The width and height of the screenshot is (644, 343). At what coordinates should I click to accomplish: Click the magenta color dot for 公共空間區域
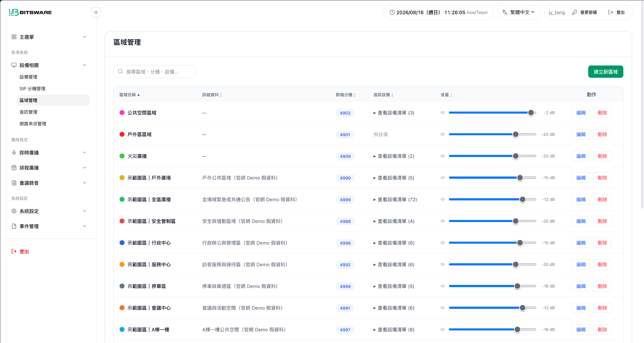tap(122, 113)
